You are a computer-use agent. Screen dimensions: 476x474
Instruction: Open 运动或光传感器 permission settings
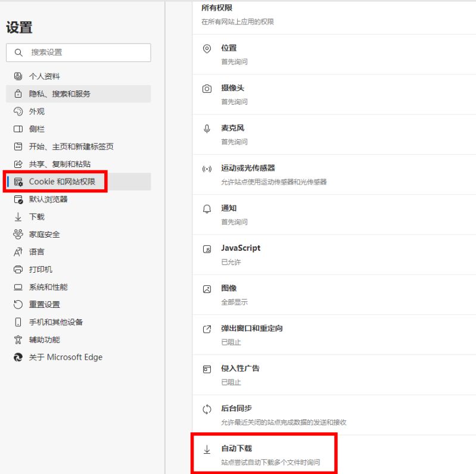point(334,175)
